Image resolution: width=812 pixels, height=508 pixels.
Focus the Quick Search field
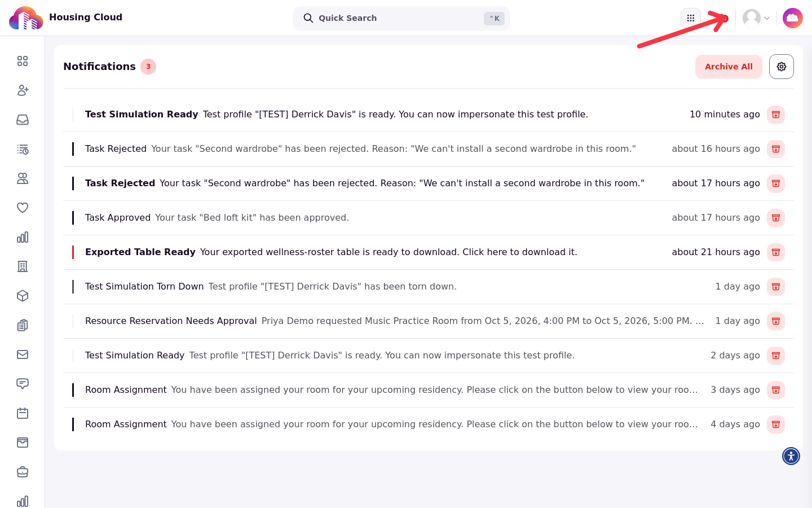(x=401, y=18)
